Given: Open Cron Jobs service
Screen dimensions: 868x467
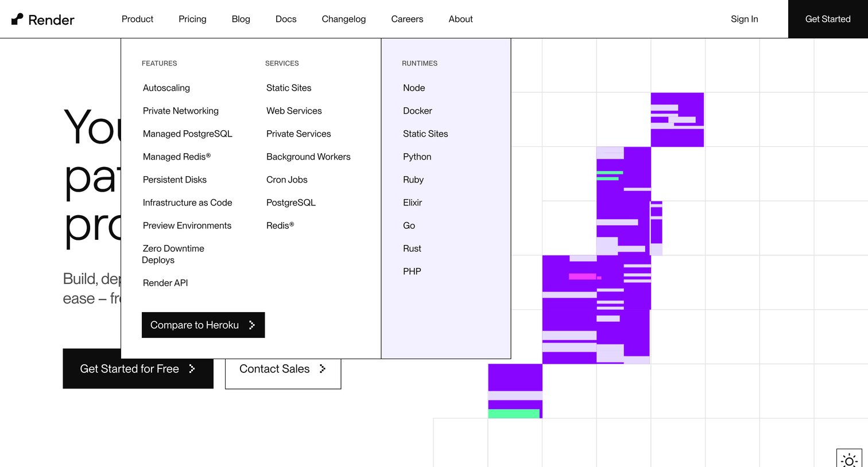Looking at the screenshot, I should pos(287,180).
